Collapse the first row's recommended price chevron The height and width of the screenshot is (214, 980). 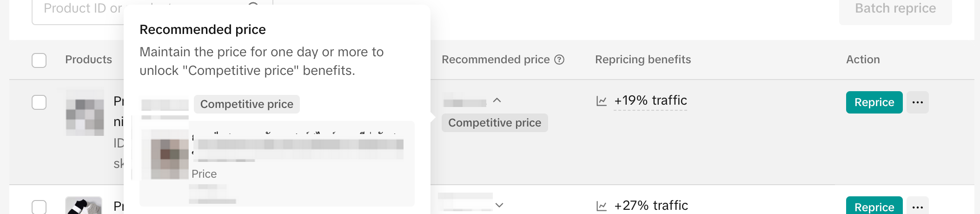click(x=497, y=100)
